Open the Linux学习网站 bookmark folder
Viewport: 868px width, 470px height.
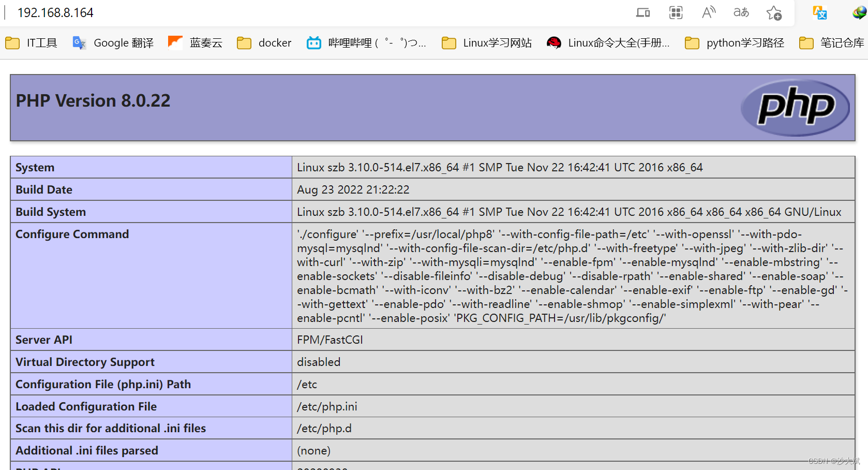(x=487, y=43)
